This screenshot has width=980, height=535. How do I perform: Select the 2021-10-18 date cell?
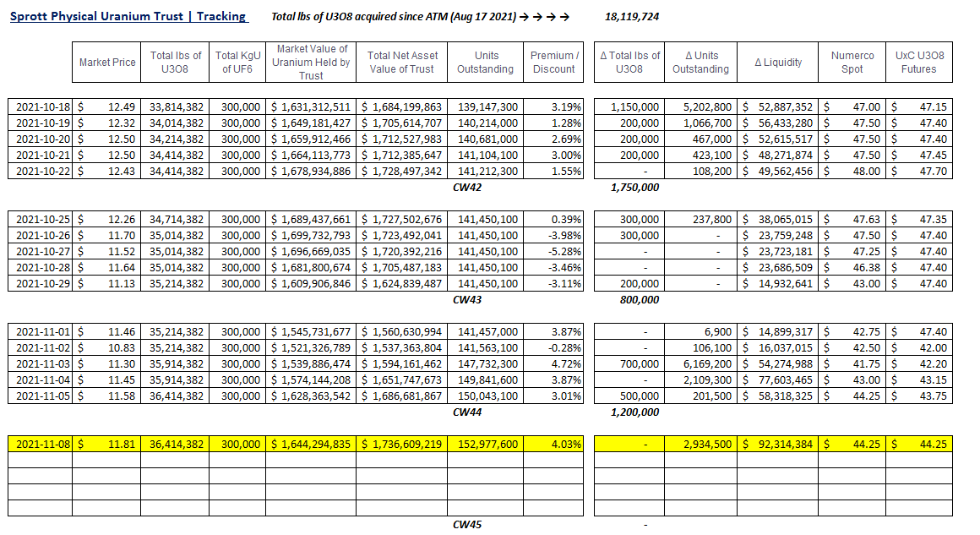(x=41, y=107)
